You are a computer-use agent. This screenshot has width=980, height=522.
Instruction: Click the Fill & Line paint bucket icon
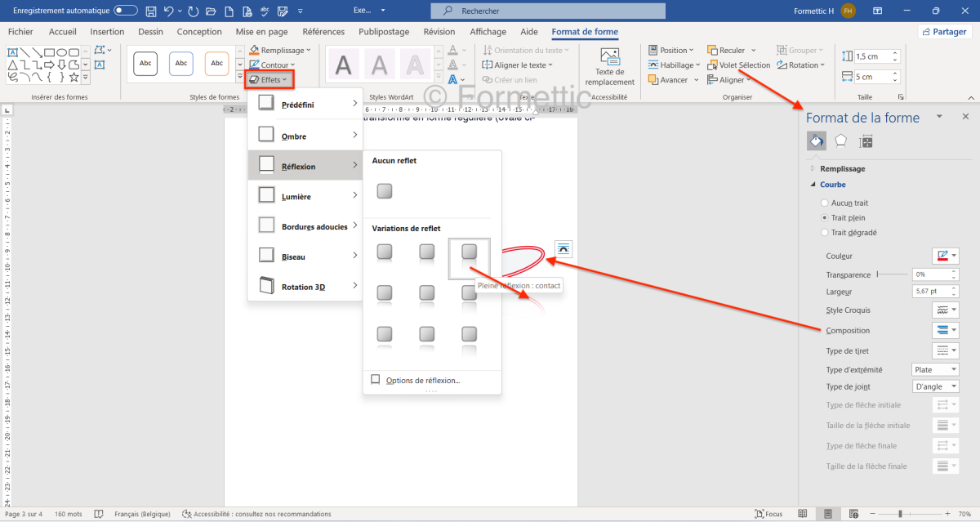pyautogui.click(x=816, y=141)
